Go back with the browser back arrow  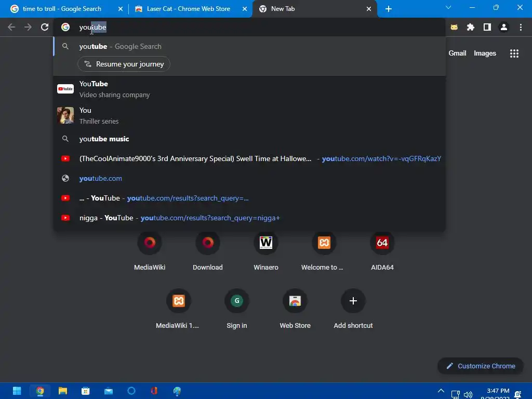(x=11, y=27)
